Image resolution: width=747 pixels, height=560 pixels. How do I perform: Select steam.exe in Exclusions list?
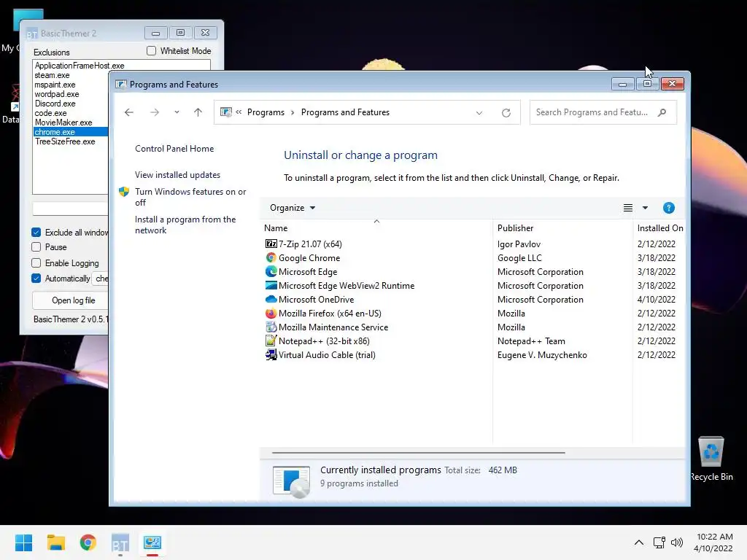pyautogui.click(x=71, y=75)
